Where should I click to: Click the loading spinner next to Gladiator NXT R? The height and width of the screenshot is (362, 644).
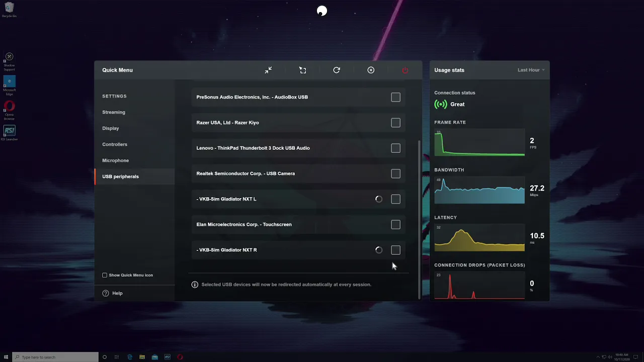tap(379, 250)
